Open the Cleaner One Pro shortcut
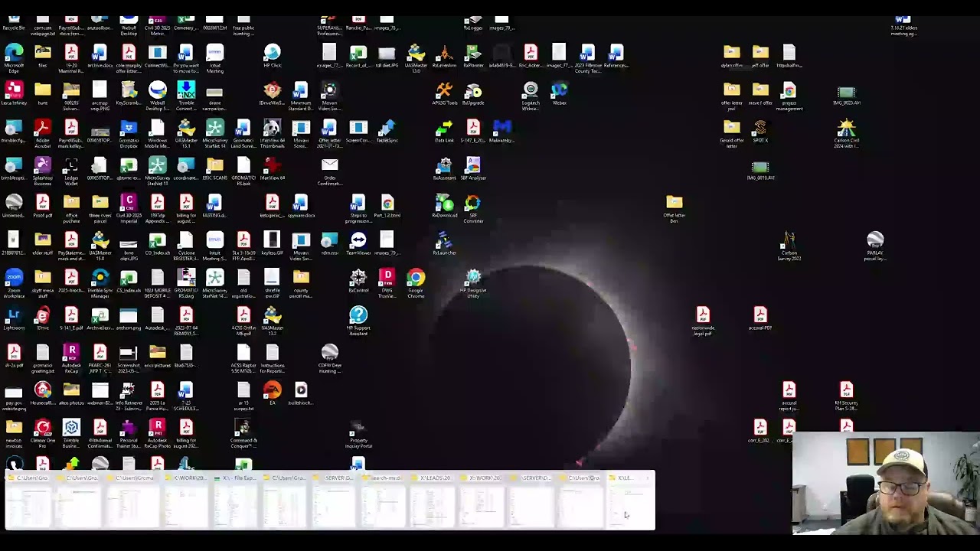The image size is (980, 551). click(x=42, y=429)
